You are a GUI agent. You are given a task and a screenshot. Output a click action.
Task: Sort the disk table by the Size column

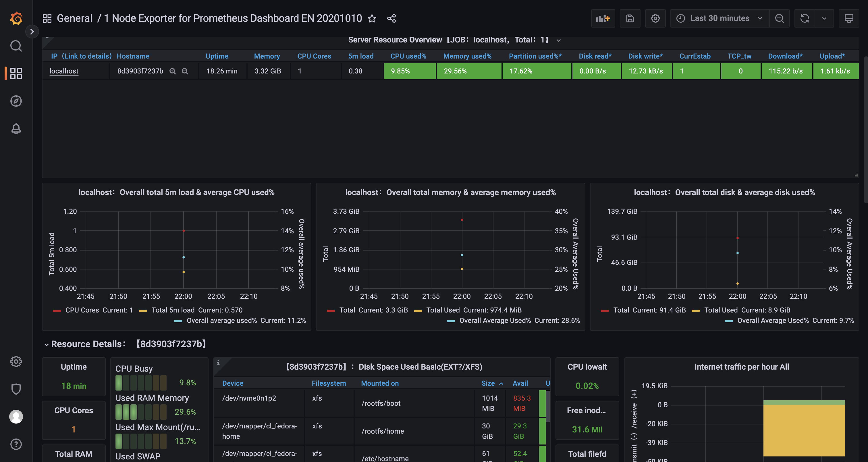(488, 383)
